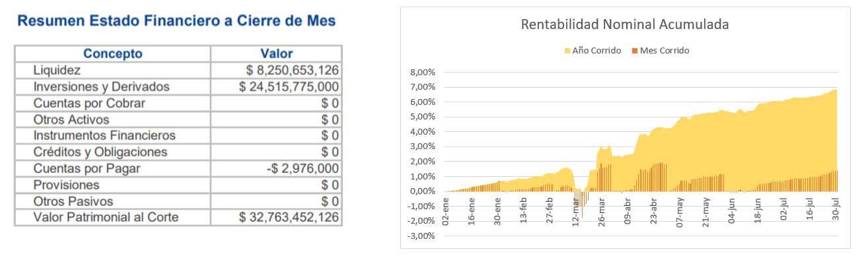The height and width of the screenshot is (258, 868).
Task: Click the orange Mes Corrido legend swatch
Action: pyautogui.click(x=635, y=51)
